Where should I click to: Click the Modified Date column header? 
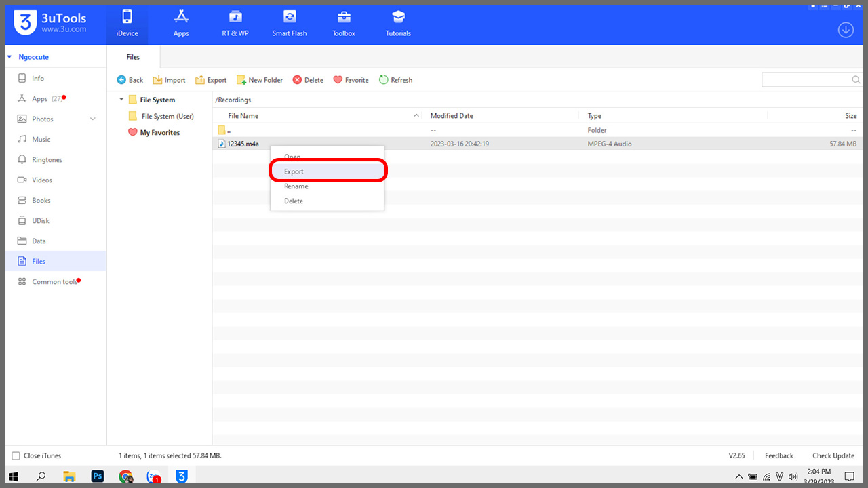452,116
